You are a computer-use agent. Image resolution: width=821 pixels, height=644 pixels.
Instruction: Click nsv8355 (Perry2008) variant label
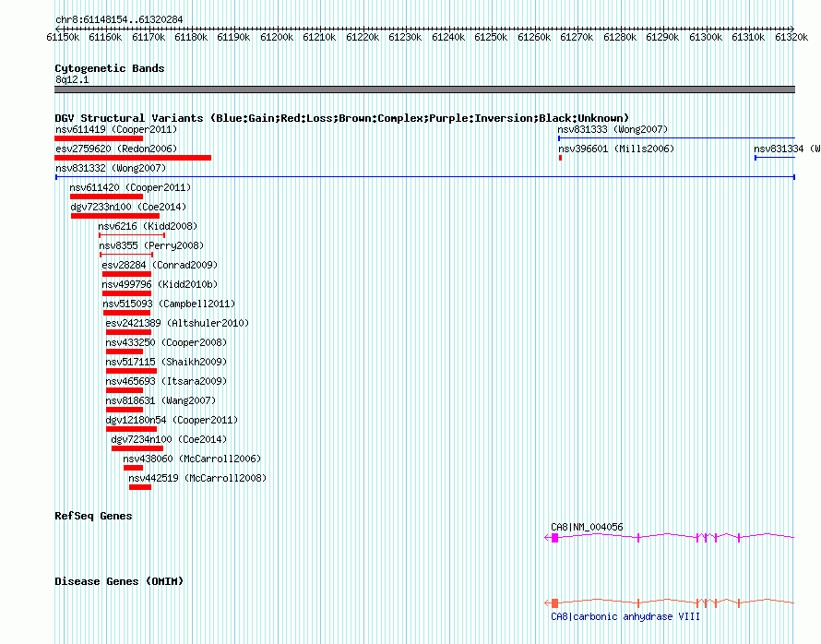(151, 245)
